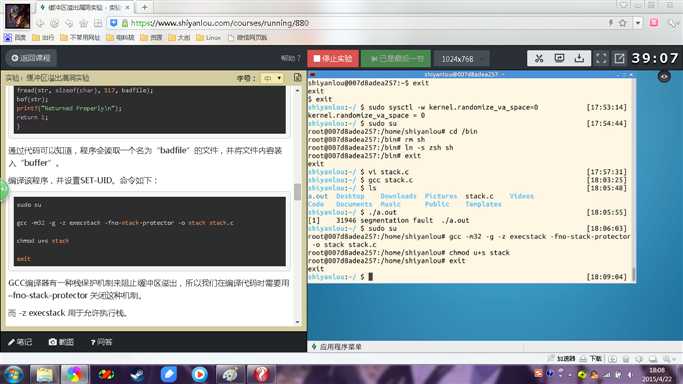The height and width of the screenshot is (384, 683).
Task: Open the lab in a new window icon
Action: click(x=619, y=58)
